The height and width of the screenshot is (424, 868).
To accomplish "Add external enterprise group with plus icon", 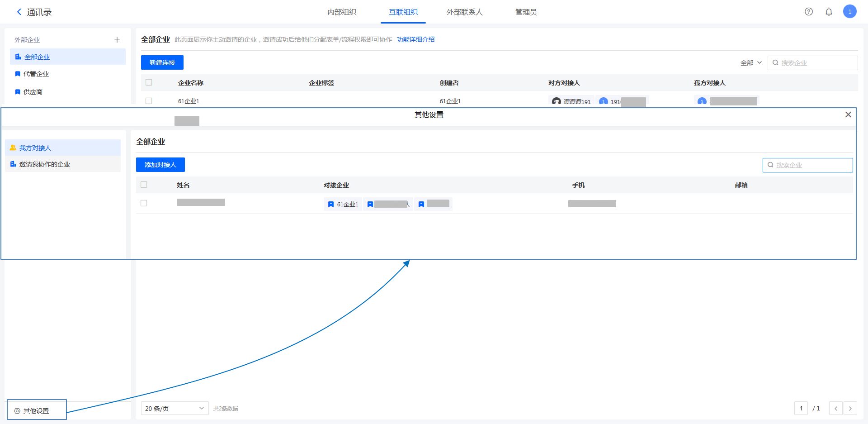I will (x=117, y=40).
